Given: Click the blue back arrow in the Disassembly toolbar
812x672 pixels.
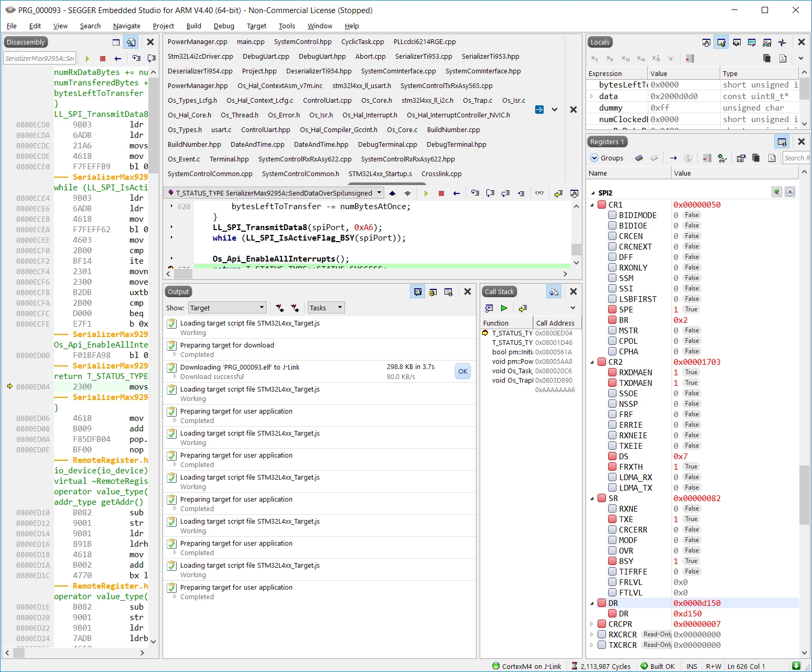Looking at the screenshot, I should pyautogui.click(x=118, y=59).
